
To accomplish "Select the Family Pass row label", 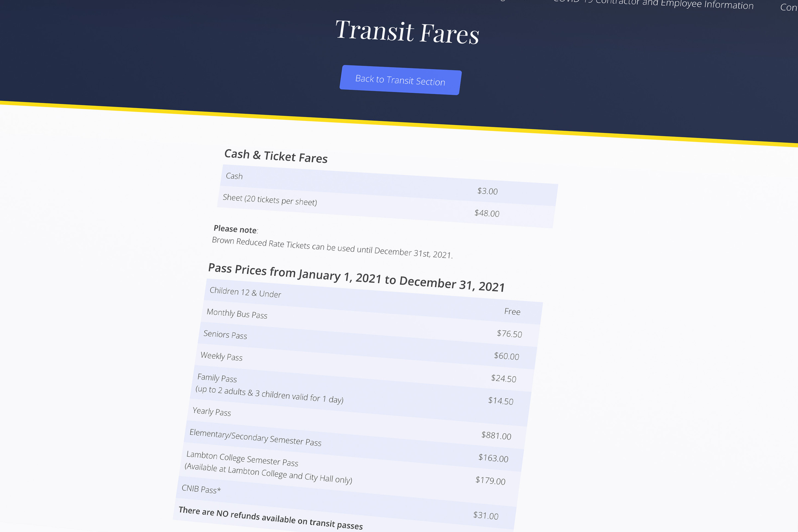I will (217, 378).
